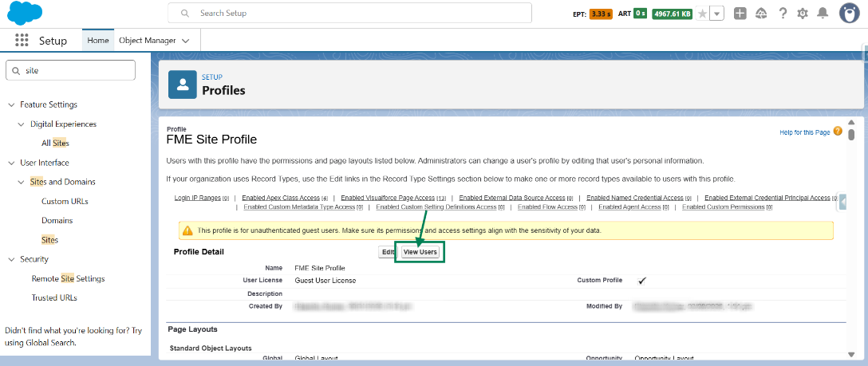Open the setup gear icon
868x366 pixels.
pyautogui.click(x=803, y=14)
